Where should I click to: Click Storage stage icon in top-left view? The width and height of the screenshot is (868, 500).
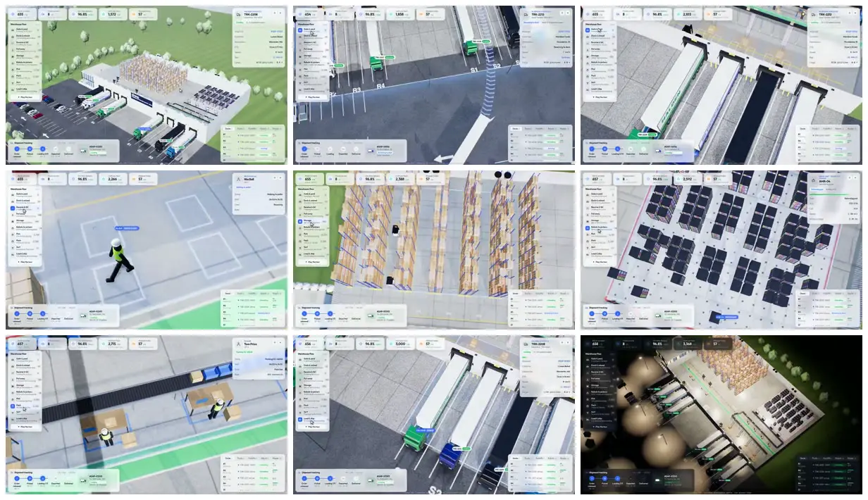pyautogui.click(x=13, y=56)
